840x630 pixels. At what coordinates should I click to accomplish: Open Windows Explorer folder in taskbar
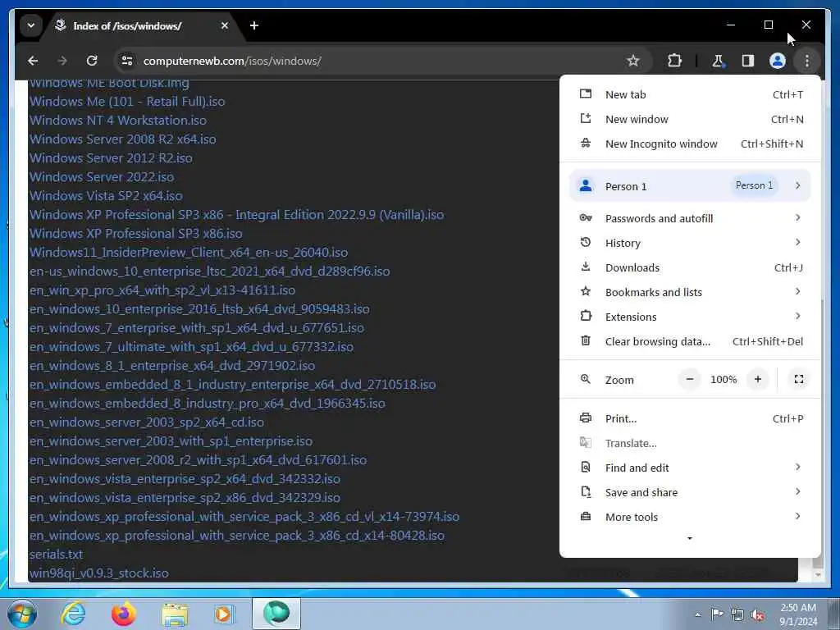coord(175,614)
